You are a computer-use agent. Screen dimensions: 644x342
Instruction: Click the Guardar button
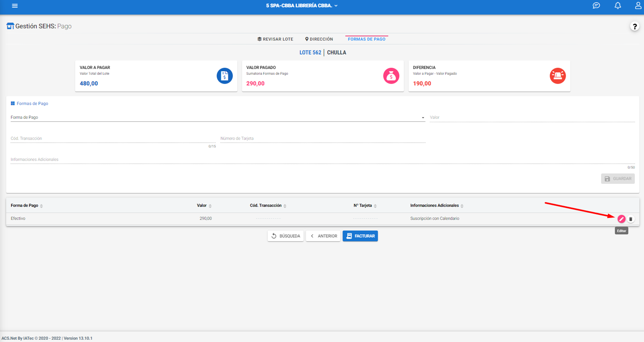coord(618,179)
